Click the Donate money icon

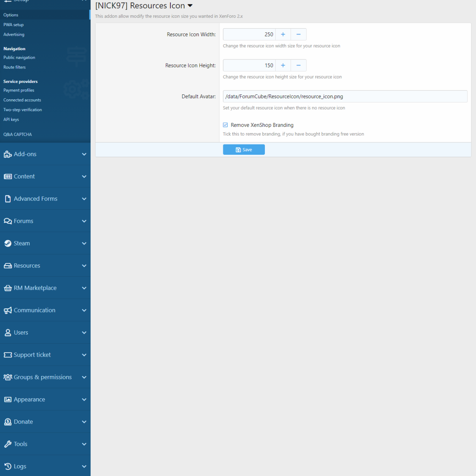8,422
